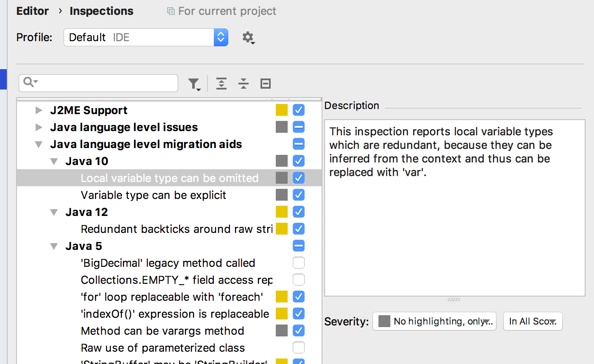Click the reset to empty square icon
Viewport: 594px width, 364px height.
click(266, 84)
